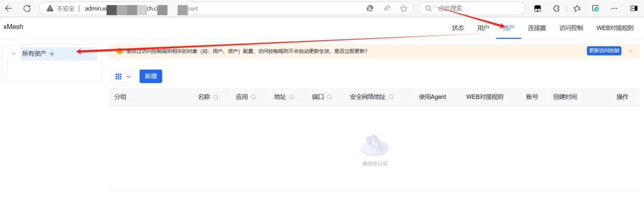This screenshot has height=210, width=644.
Task: Open the browser extensions puzzle icon
Action: pos(556,9)
